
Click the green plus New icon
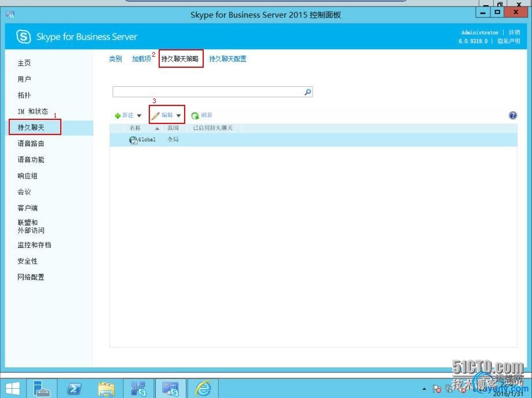118,116
